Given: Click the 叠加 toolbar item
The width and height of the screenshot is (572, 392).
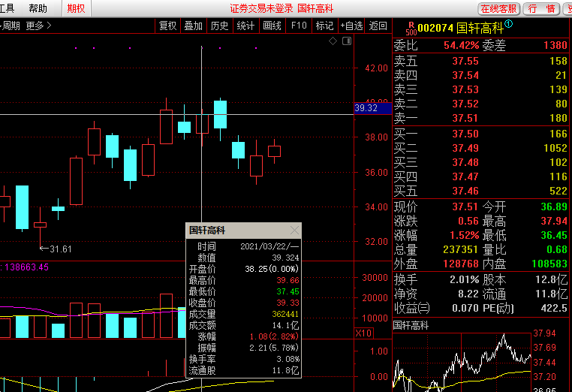Looking at the screenshot, I should (x=194, y=26).
